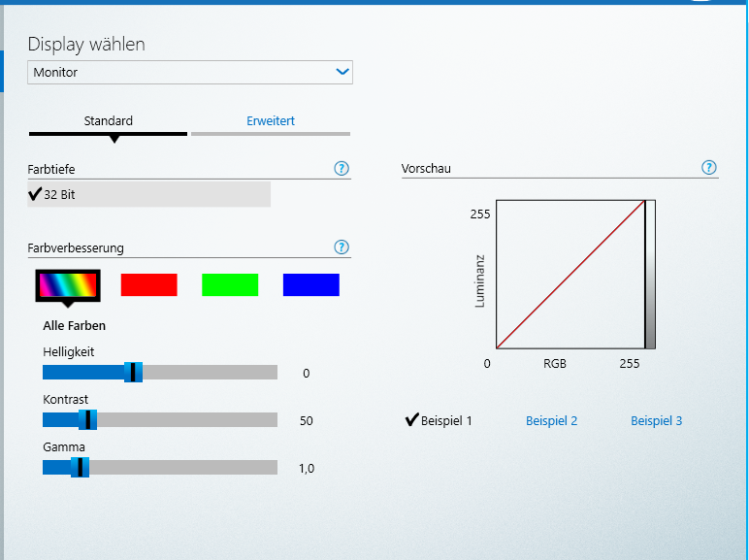Viewport: 749px width, 560px height.
Task: Open the Display wählen Monitor dropdown
Action: [x=189, y=73]
